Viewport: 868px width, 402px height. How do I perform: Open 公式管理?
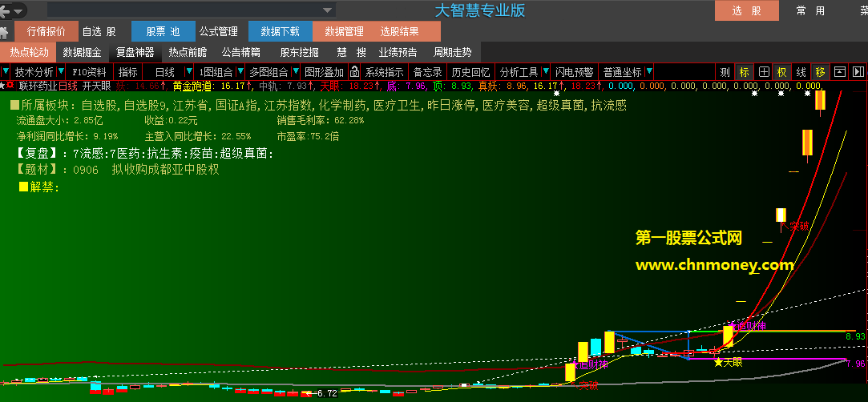pos(219,31)
